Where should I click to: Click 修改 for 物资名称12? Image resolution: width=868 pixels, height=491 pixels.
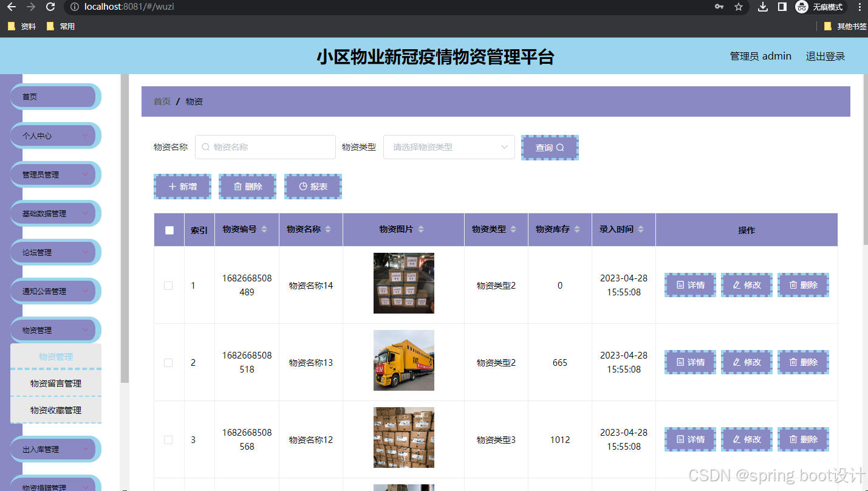[x=747, y=439]
